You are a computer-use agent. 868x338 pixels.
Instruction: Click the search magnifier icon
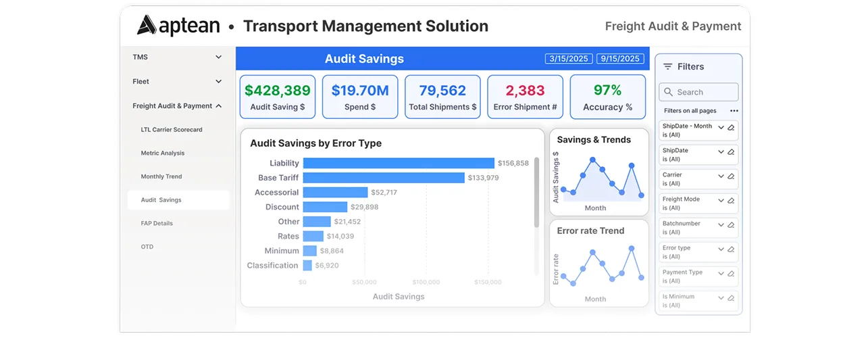coord(669,92)
